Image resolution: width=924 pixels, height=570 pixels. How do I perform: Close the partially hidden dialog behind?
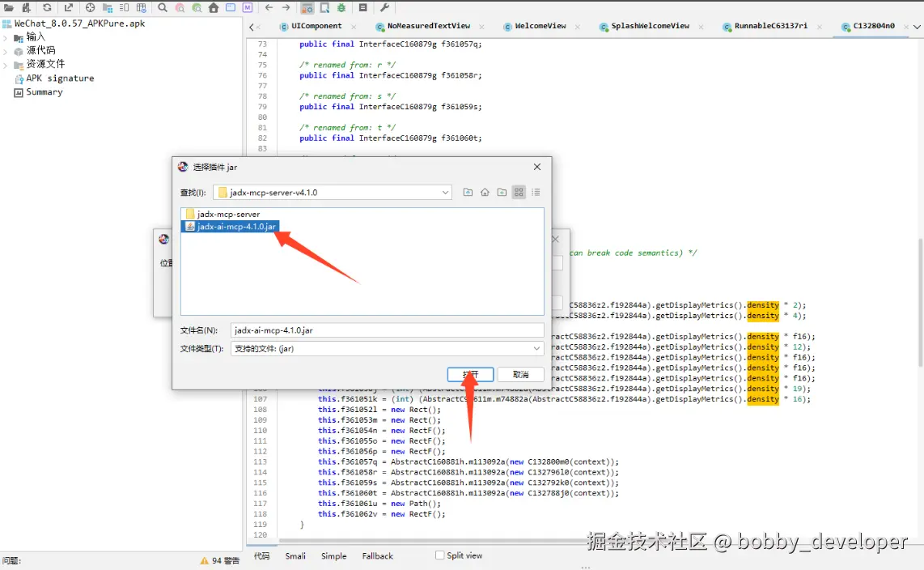555,239
